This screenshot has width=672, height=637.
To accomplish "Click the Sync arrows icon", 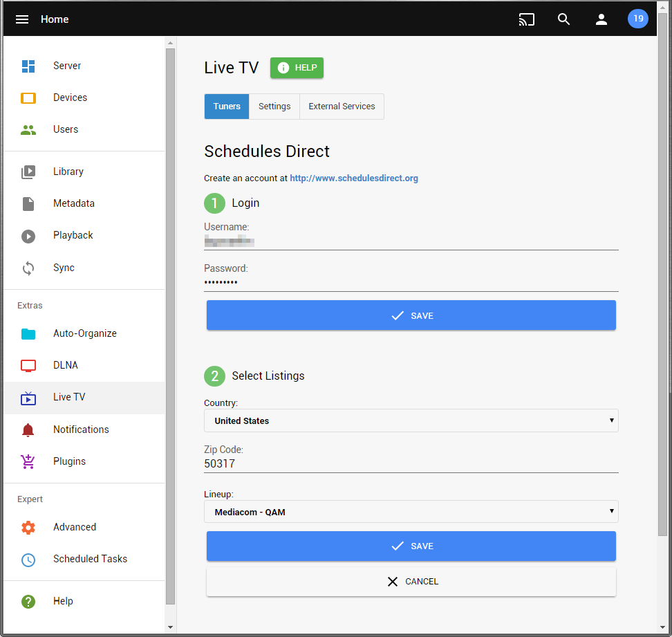I will [28, 268].
